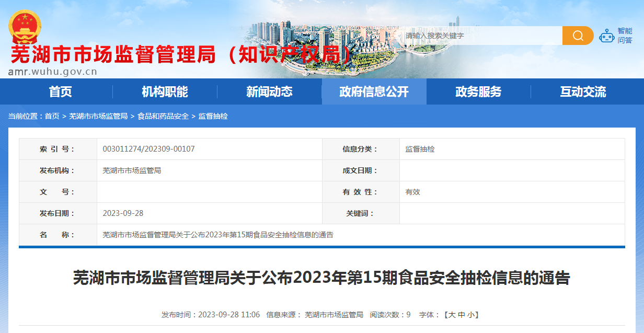Viewport: 644px width, 333px height.
Task: Click the 发布日期 value 2023-09-28
Action: pyautogui.click(x=123, y=213)
